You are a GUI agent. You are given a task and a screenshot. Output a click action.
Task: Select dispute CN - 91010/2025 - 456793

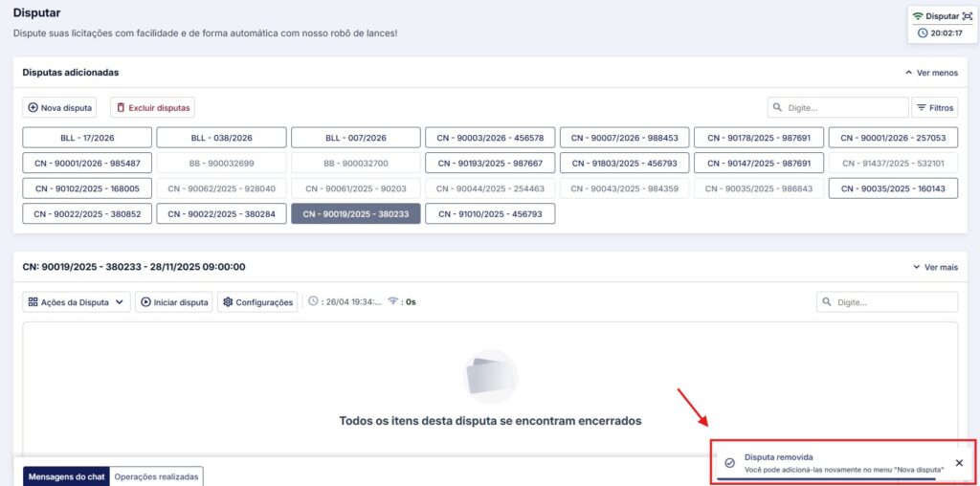489,214
